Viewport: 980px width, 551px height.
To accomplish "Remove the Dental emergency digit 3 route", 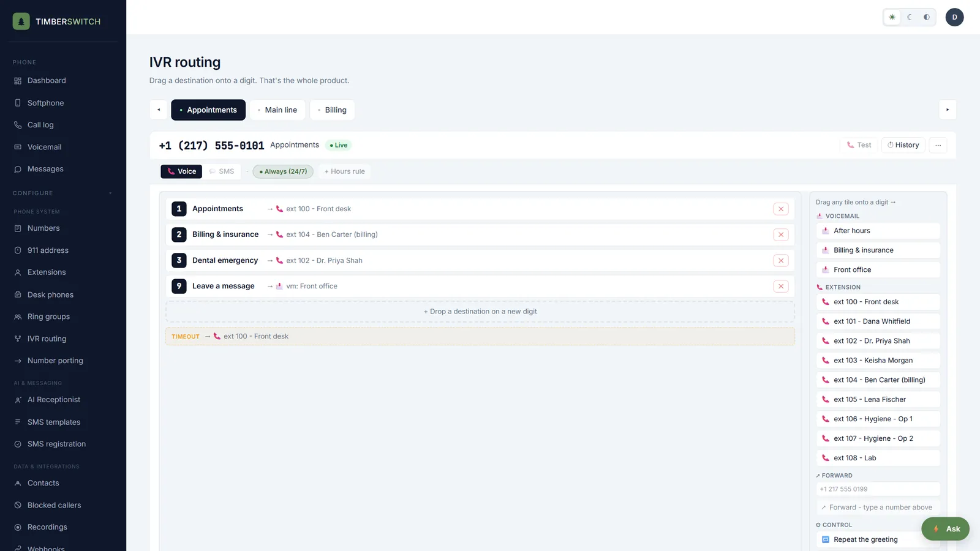I will coord(781,260).
